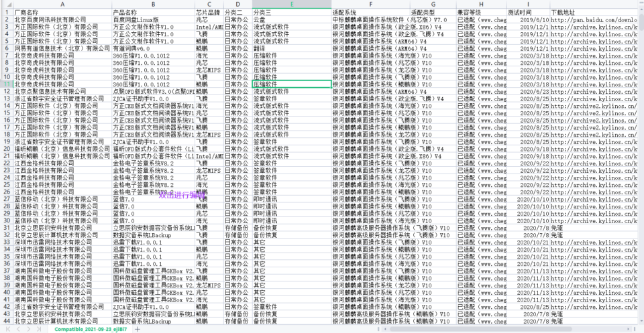The height and width of the screenshot is (333, 644).
Task: Select 数据灾备系统LBackup cell in row 32
Action: point(153,235)
